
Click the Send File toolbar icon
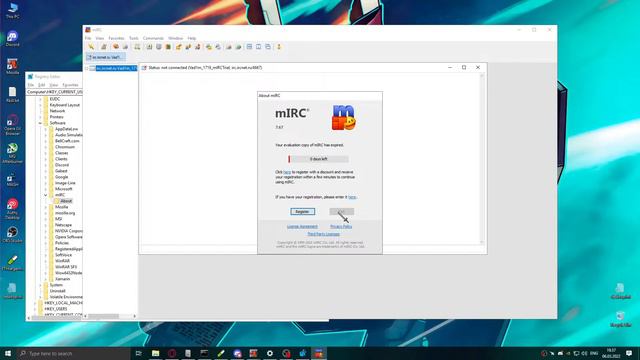click(x=179, y=47)
